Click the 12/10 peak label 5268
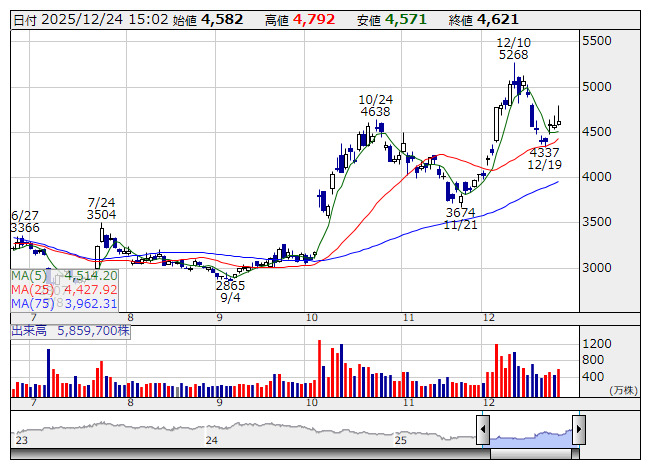 click(x=513, y=55)
